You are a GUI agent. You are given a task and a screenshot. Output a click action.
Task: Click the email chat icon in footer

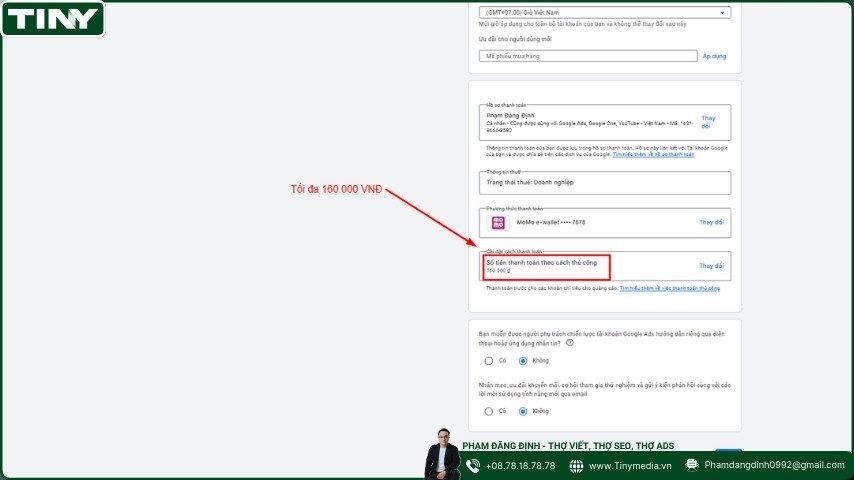click(x=692, y=465)
